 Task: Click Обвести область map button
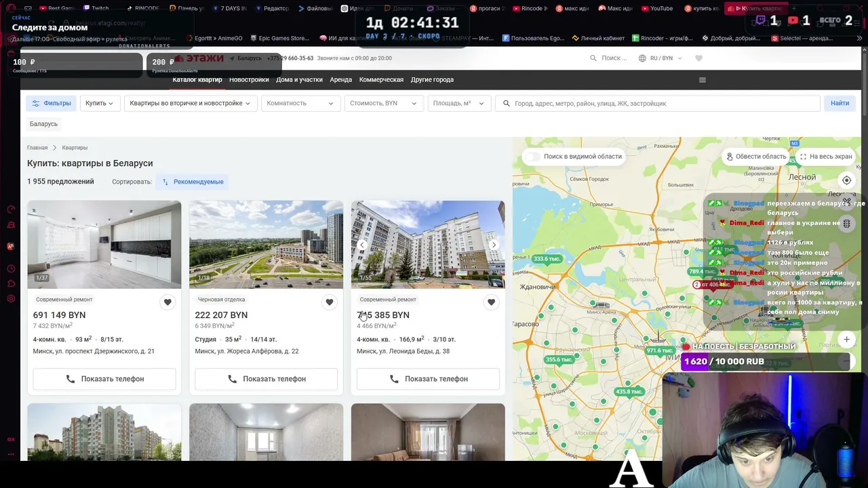click(756, 157)
